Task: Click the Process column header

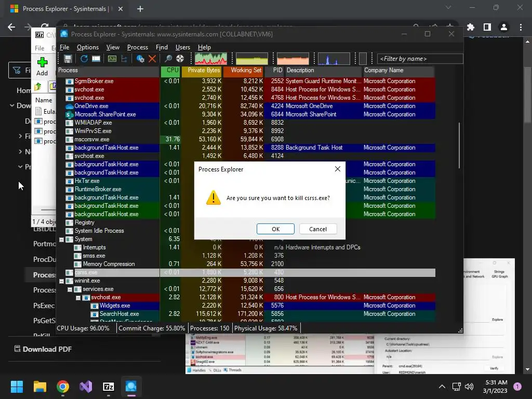Action: pos(108,70)
